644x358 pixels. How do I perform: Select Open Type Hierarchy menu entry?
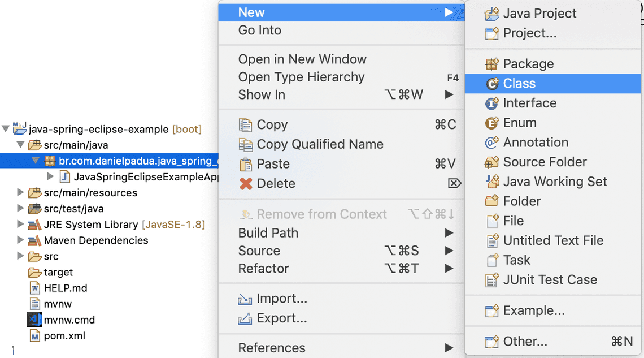301,77
